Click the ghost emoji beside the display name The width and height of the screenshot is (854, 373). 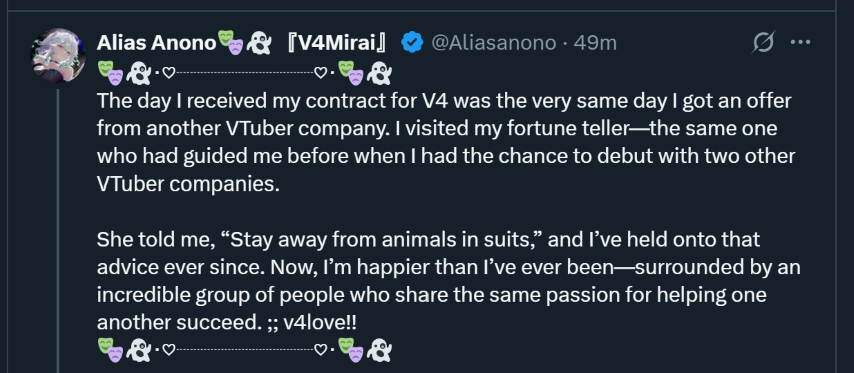259,42
